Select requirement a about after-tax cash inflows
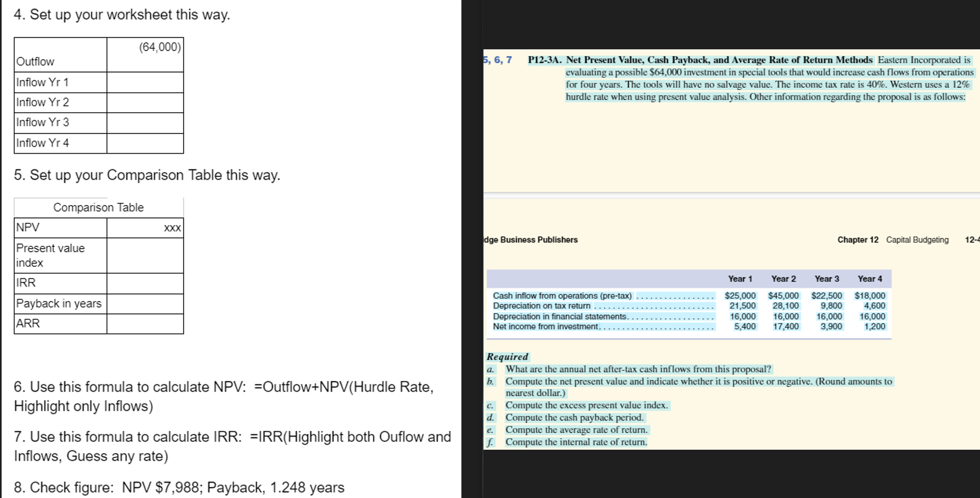The image size is (980, 498). coord(638,369)
